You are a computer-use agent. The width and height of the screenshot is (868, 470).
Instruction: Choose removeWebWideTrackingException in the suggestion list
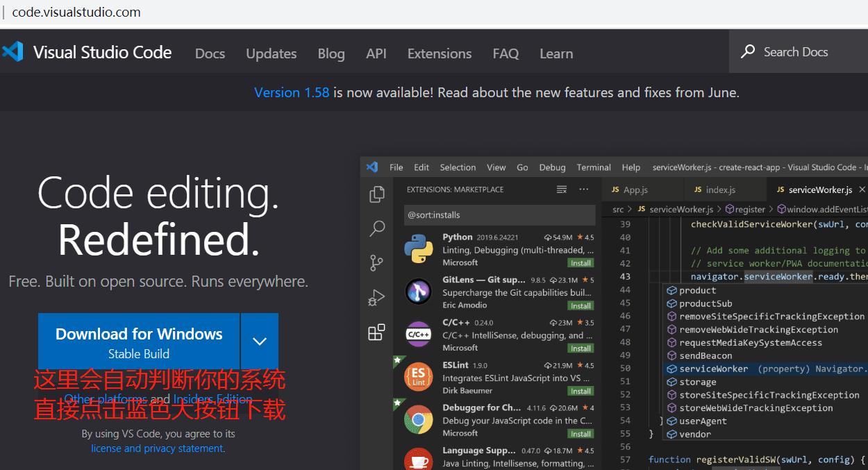[x=758, y=330]
